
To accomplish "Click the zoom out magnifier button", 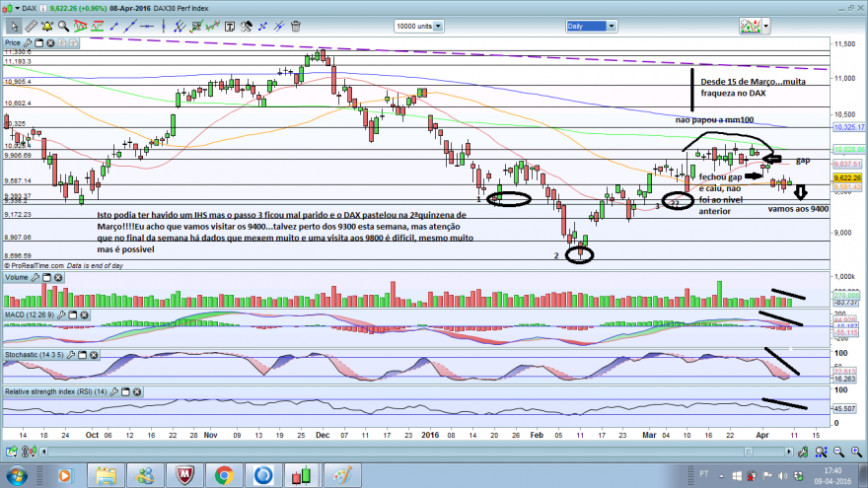I will tap(838, 453).
